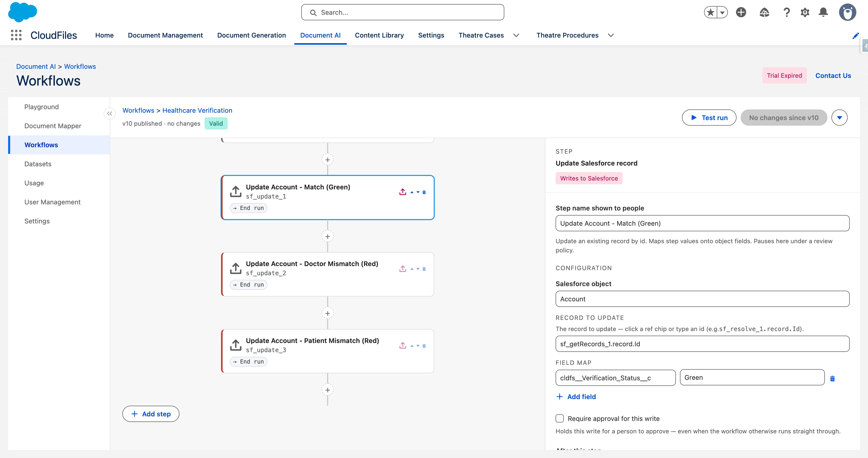The image size is (868, 458).
Task: Click the Contact Us link
Action: 833,75
